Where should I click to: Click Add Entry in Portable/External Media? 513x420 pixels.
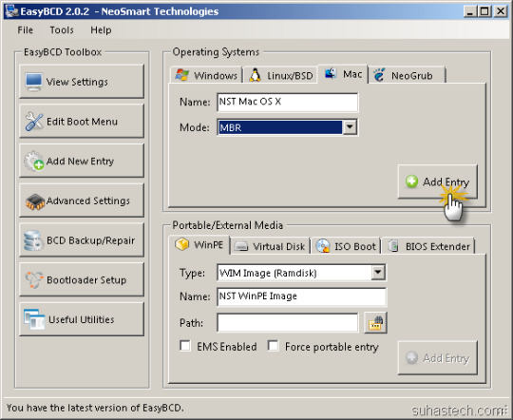437,358
